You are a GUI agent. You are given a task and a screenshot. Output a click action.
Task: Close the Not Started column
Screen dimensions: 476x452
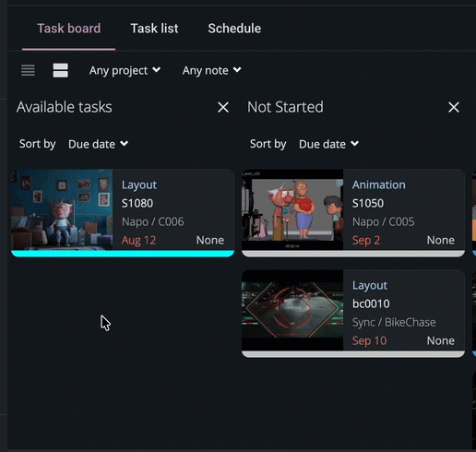[454, 107]
